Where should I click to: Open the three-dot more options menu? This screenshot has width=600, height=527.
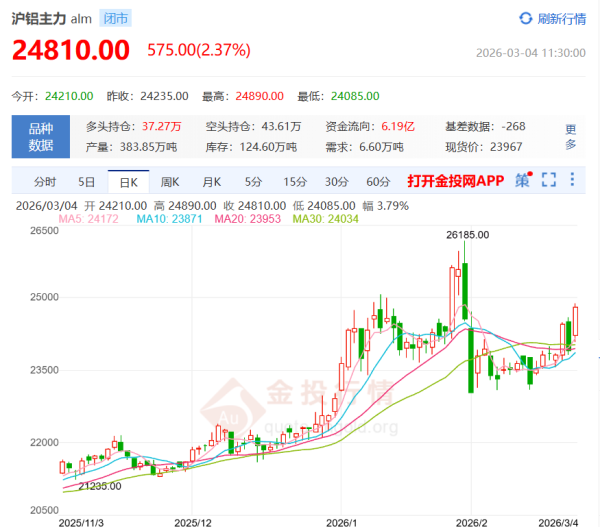pyautogui.click(x=572, y=179)
